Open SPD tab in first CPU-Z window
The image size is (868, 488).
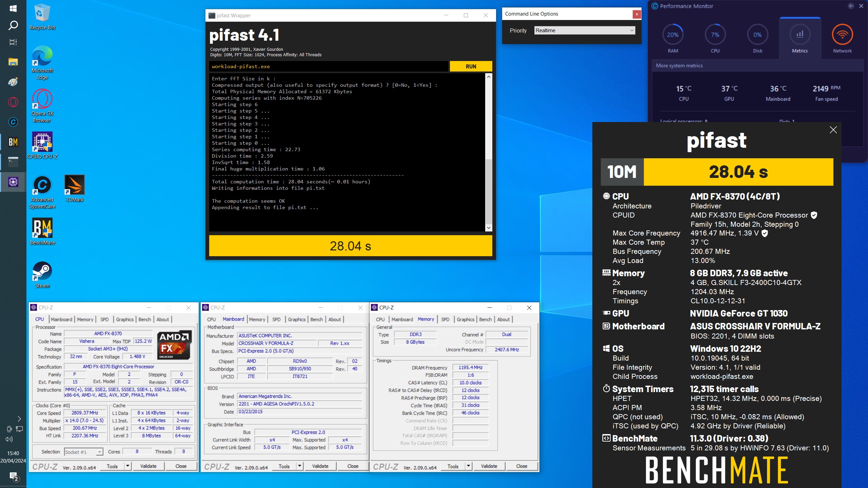(x=104, y=319)
